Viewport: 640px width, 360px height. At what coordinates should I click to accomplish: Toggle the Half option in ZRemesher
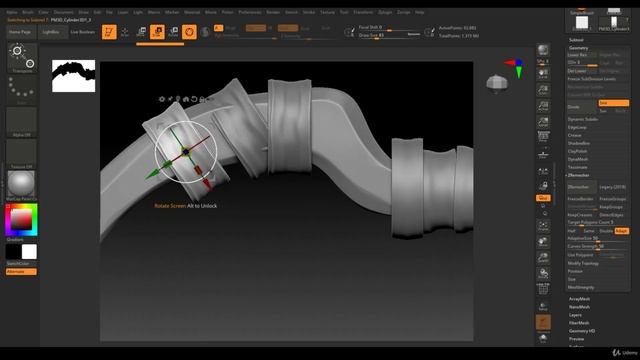click(572, 231)
